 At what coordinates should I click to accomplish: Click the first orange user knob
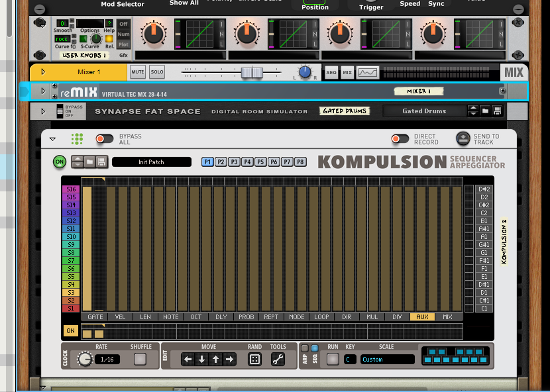coord(153,34)
